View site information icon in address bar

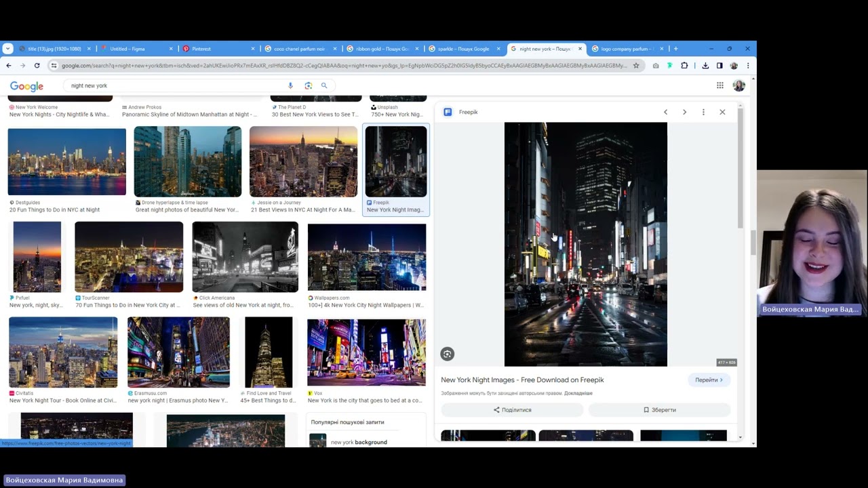tap(54, 66)
